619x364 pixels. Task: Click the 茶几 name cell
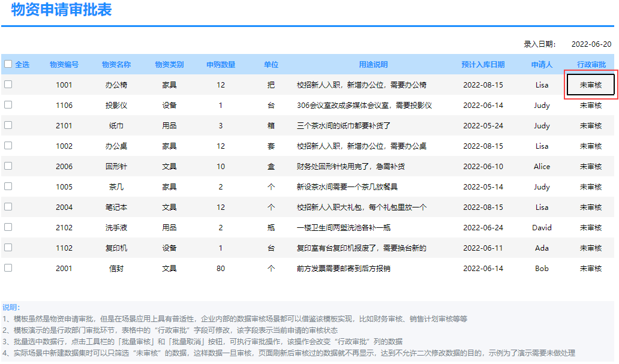(x=116, y=186)
